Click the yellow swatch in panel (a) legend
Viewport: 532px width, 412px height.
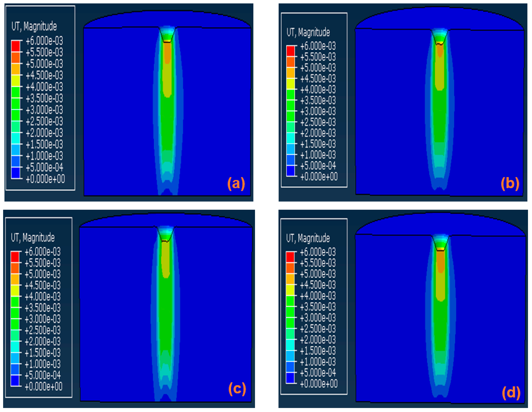point(16,81)
